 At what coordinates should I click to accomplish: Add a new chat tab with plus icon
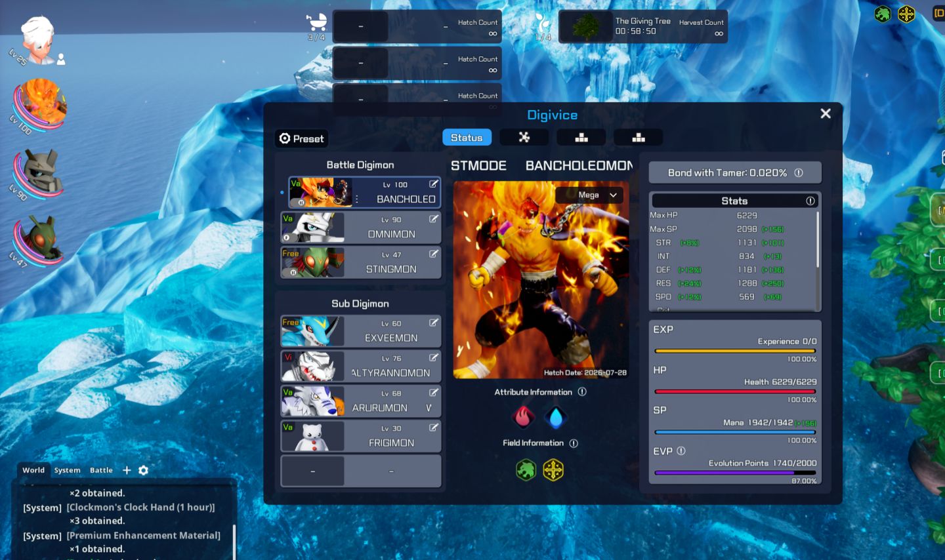127,470
